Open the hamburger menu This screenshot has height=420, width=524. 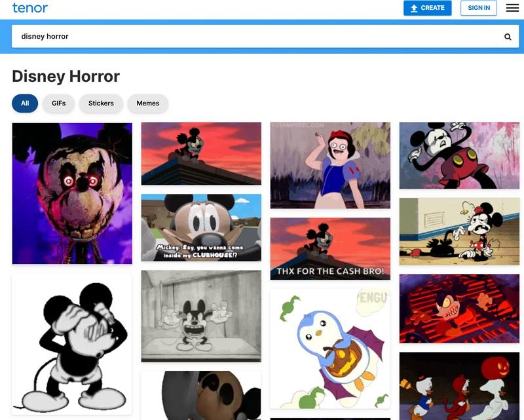(512, 8)
